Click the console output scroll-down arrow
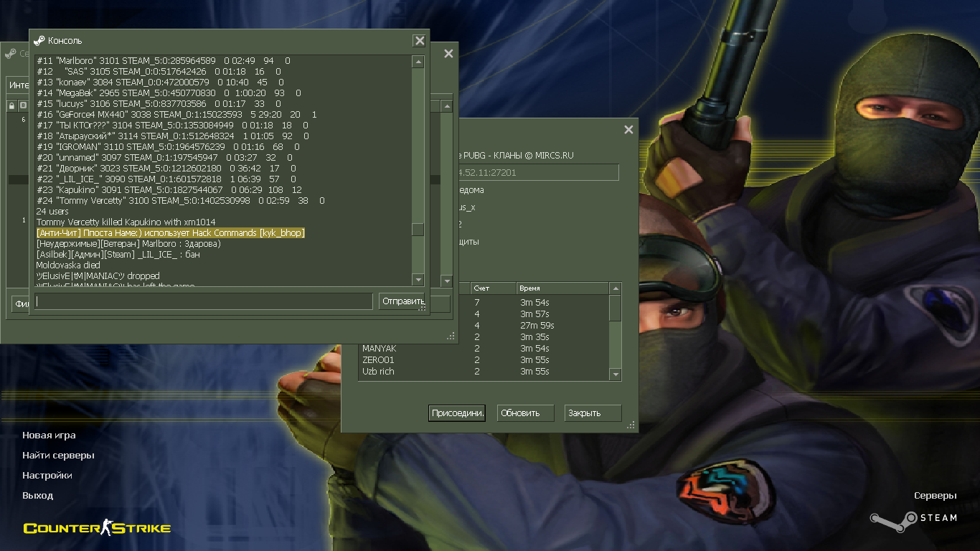This screenshot has width=980, height=551. (418, 279)
